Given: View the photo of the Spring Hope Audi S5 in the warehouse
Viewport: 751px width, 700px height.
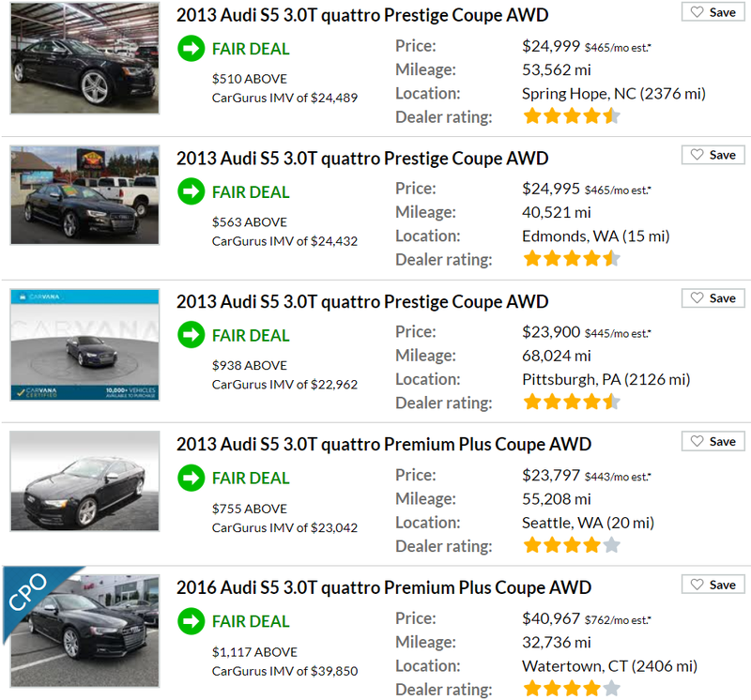Looking at the screenshot, I should click(84, 58).
